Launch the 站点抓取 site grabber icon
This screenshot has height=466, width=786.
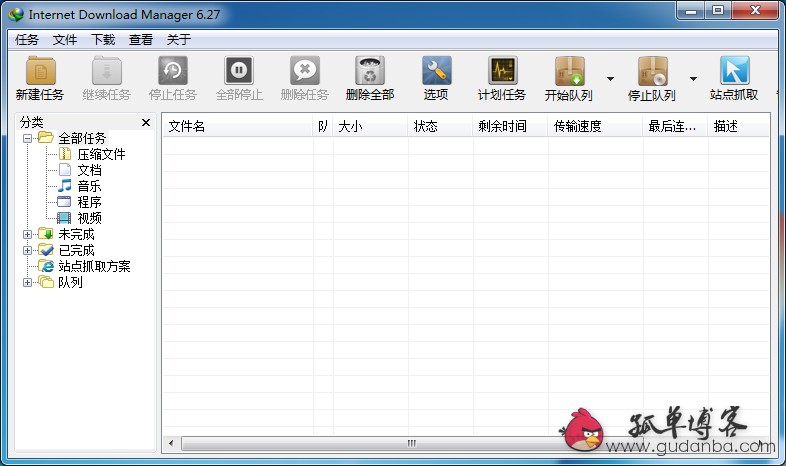tap(734, 71)
